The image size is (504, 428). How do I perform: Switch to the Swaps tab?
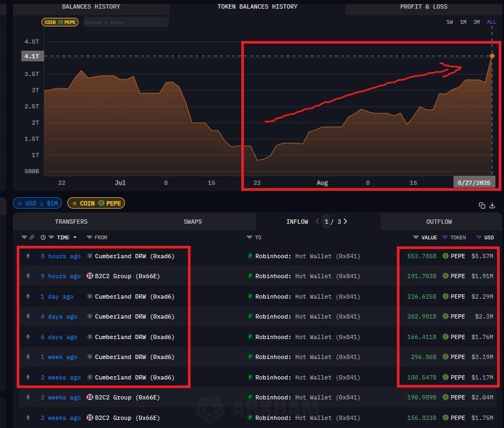click(x=193, y=222)
